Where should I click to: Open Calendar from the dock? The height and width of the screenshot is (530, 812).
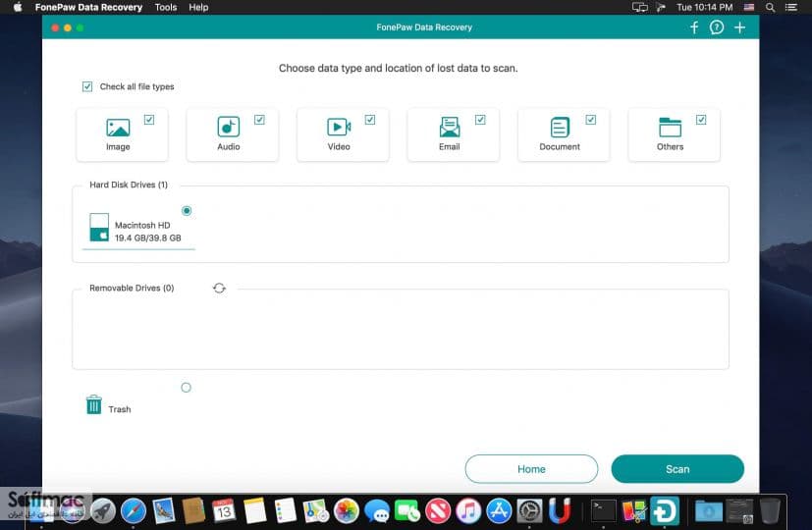click(x=224, y=510)
